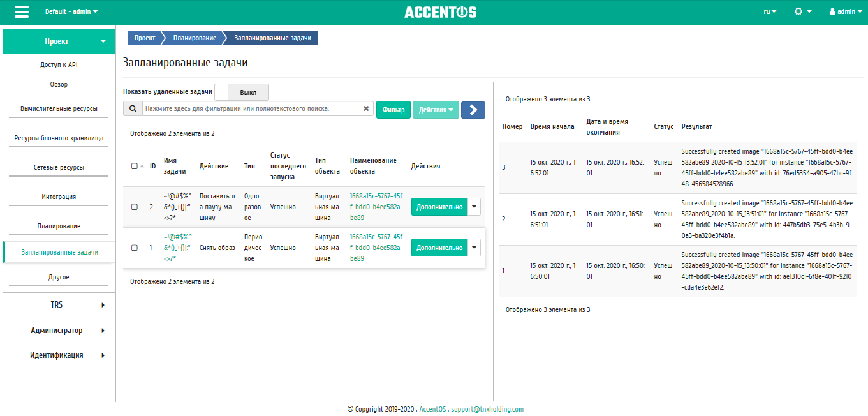Open the ru language dropdown
The height and width of the screenshot is (416, 868).
(770, 12)
